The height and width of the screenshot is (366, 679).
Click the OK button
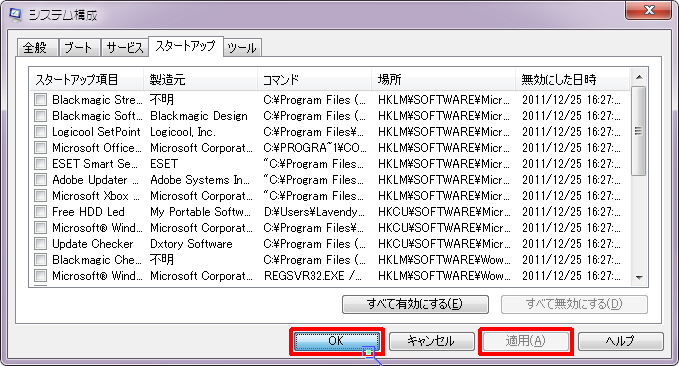coord(336,341)
